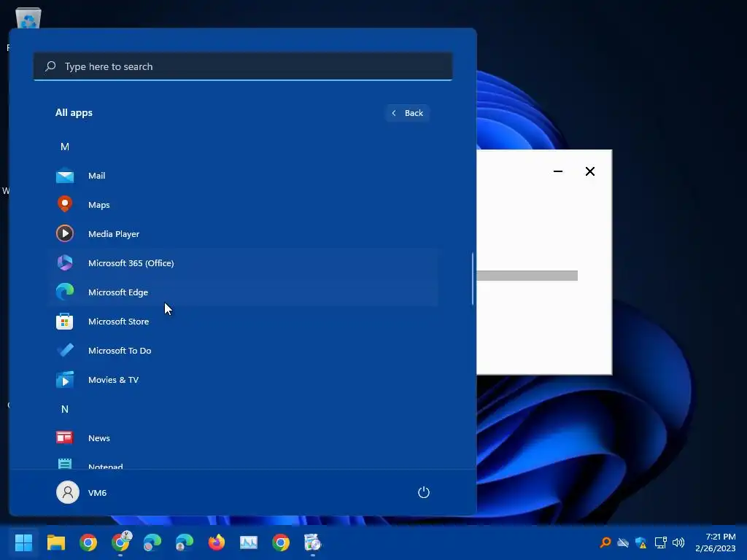Screen dimensions: 747x560
Task: Select the M letter header
Action: click(x=65, y=147)
